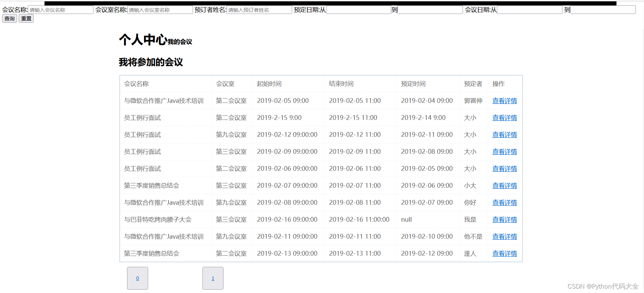This screenshot has height=293, width=644.
Task: Open 查看详情 for the 2019-02-06 meeting
Action: [x=505, y=169]
